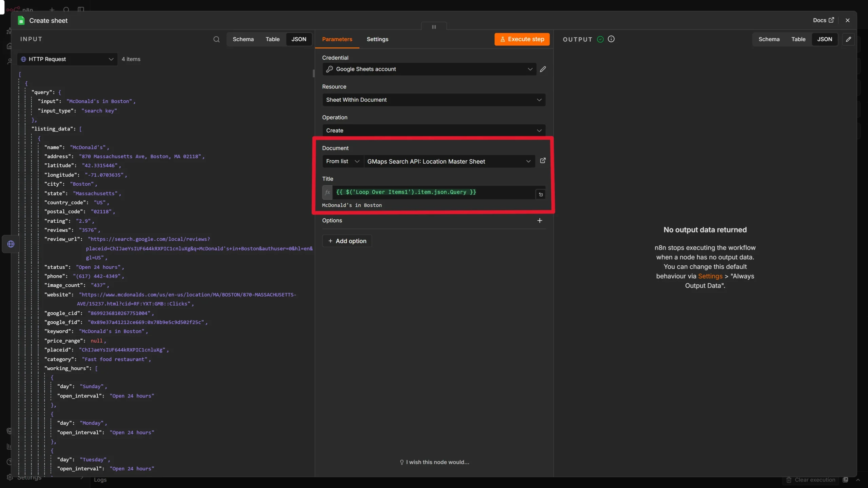Viewport: 868px width, 488px height.
Task: Click the "listing_data" key
Action: tap(53, 129)
